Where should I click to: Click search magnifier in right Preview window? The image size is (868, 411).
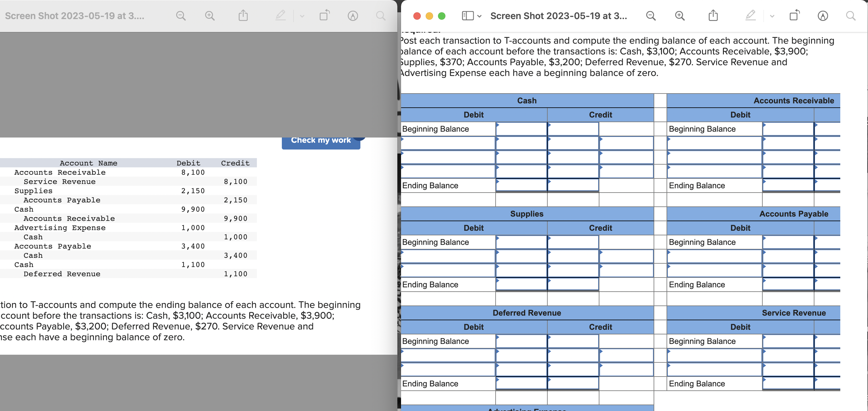point(850,16)
